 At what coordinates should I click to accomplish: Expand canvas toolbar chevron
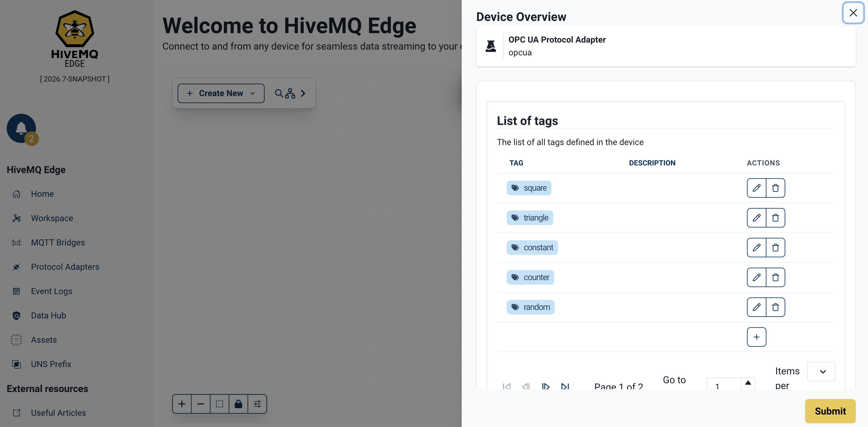pos(303,93)
